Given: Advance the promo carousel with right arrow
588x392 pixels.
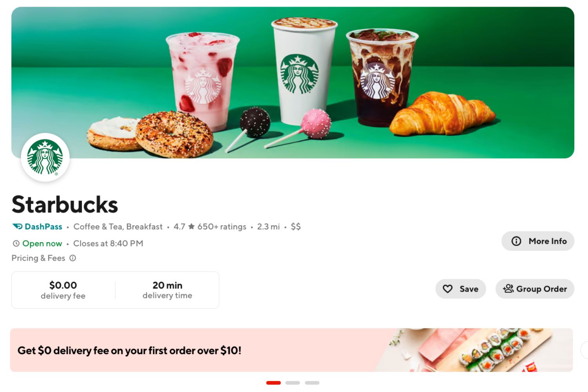Looking at the screenshot, I should (x=584, y=350).
